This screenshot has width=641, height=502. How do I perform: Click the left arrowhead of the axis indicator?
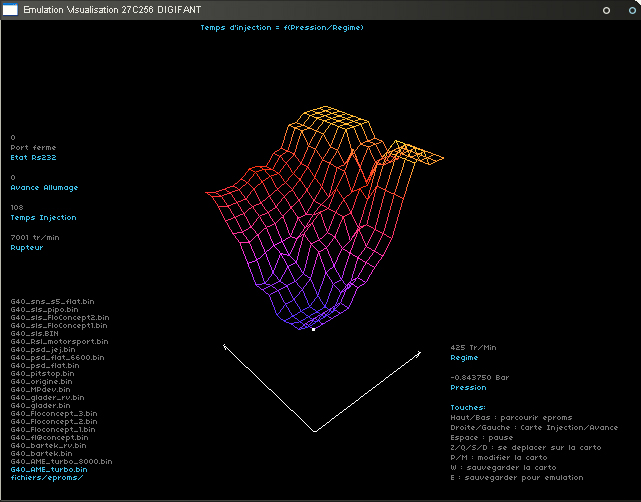(224, 346)
